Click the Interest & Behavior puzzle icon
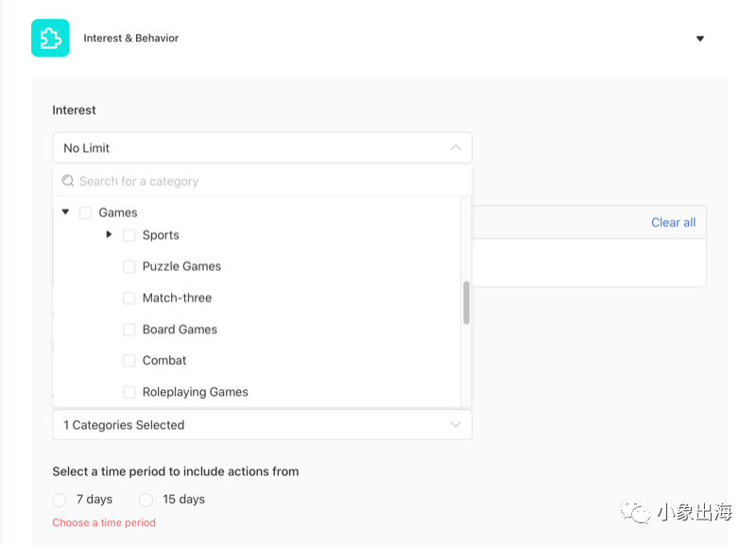756x545 pixels. coord(50,39)
